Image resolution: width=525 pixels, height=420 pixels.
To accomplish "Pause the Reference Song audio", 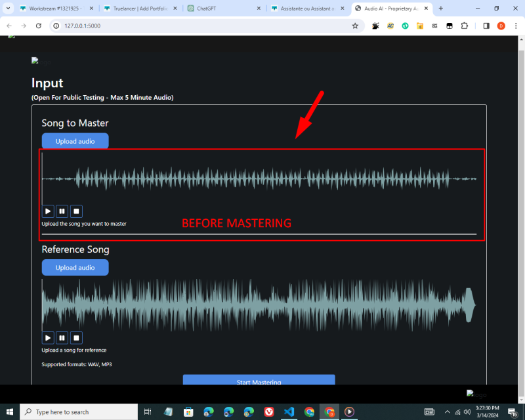I will (x=62, y=338).
